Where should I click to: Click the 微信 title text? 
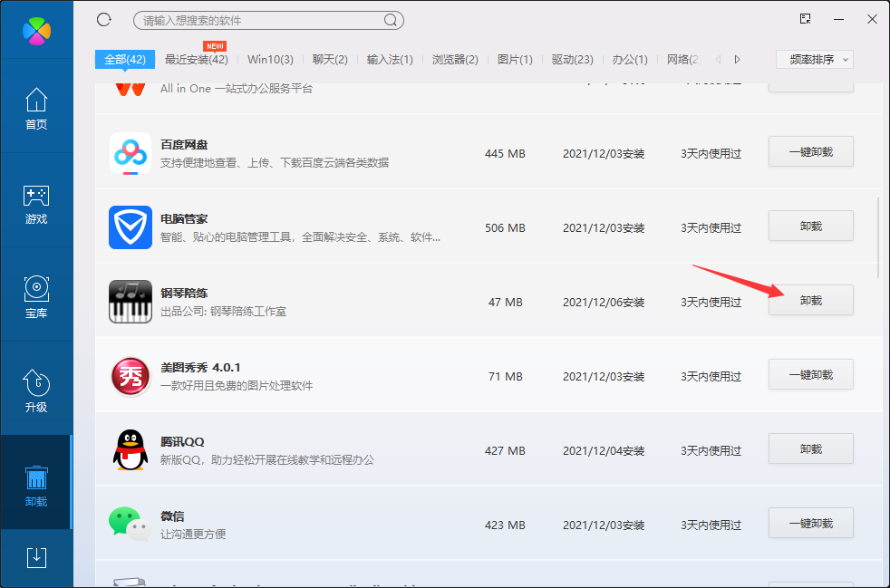tap(172, 516)
